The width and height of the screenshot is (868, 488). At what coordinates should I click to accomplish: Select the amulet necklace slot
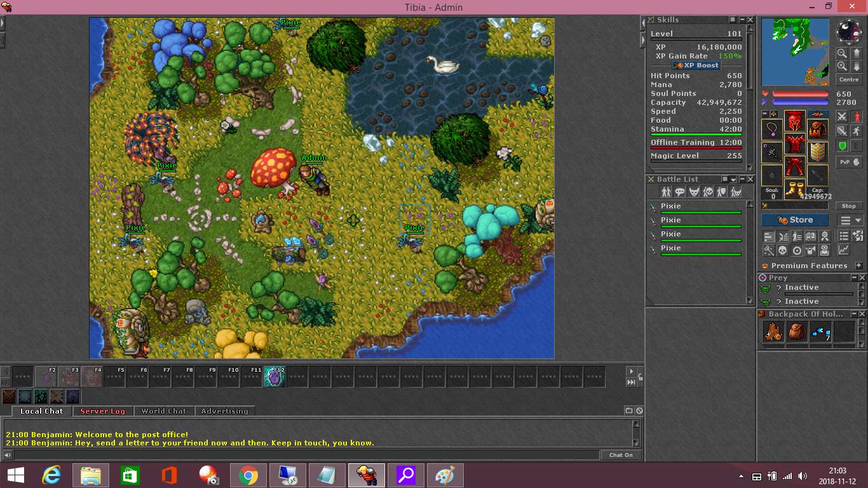point(771,129)
